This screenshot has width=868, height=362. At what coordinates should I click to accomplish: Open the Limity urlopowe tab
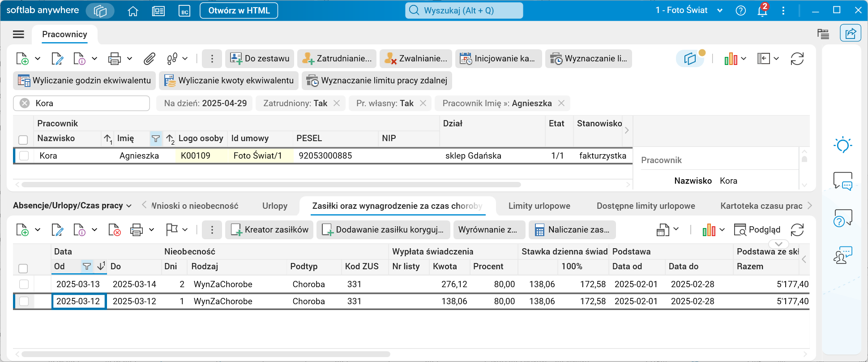click(539, 206)
